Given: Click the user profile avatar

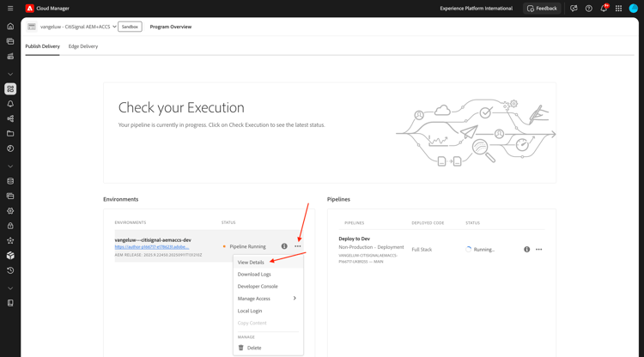Looking at the screenshot, I should click(634, 9).
